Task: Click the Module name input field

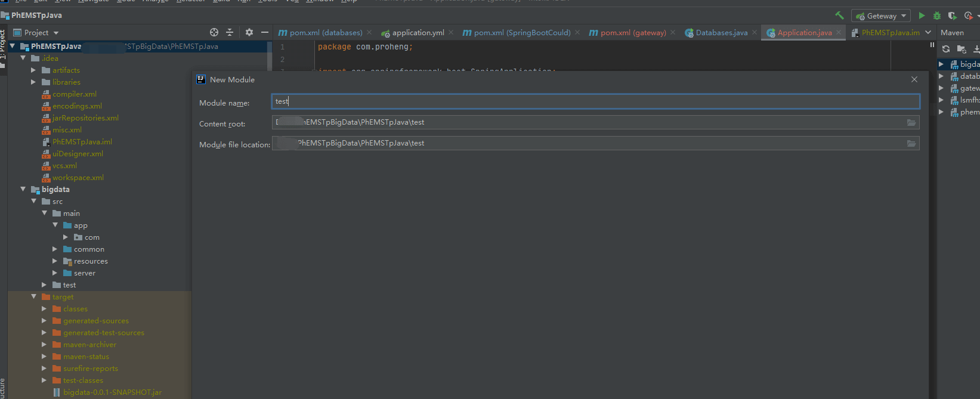Action: [x=595, y=101]
